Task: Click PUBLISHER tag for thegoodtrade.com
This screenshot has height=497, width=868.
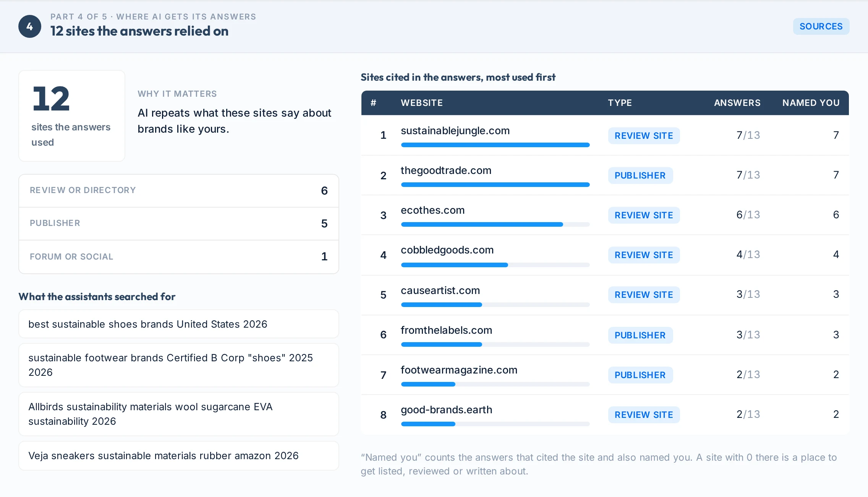Action: click(640, 175)
